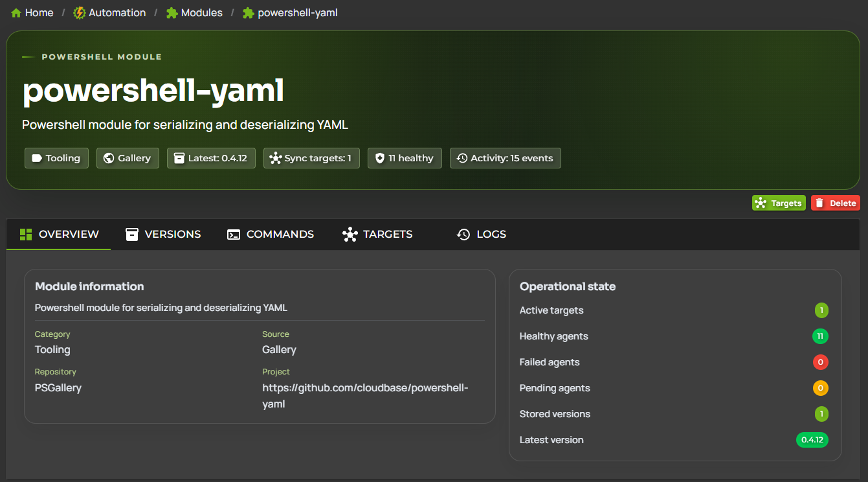Switch to the Versions tab
This screenshot has height=482, width=868.
[163, 235]
